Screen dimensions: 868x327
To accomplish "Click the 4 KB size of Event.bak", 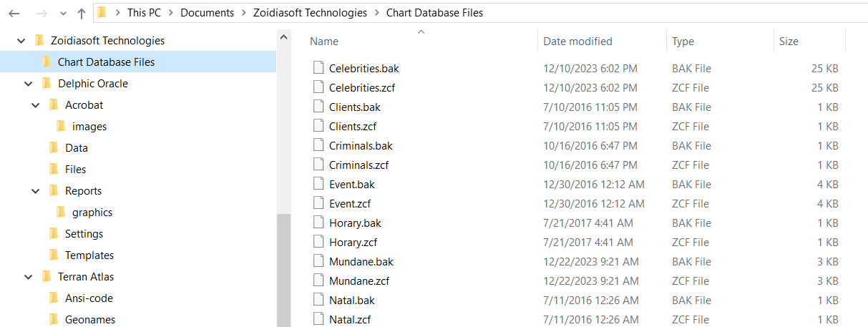I will coord(828,185).
